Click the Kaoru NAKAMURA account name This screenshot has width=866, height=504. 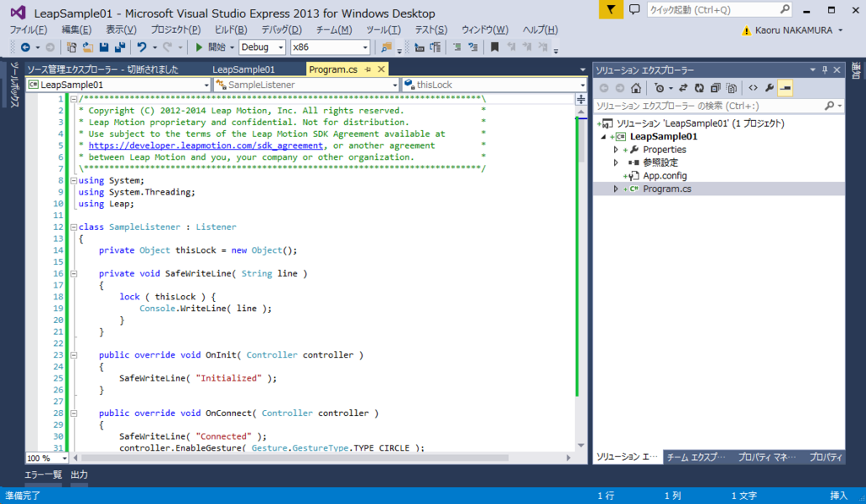pyautogui.click(x=793, y=31)
